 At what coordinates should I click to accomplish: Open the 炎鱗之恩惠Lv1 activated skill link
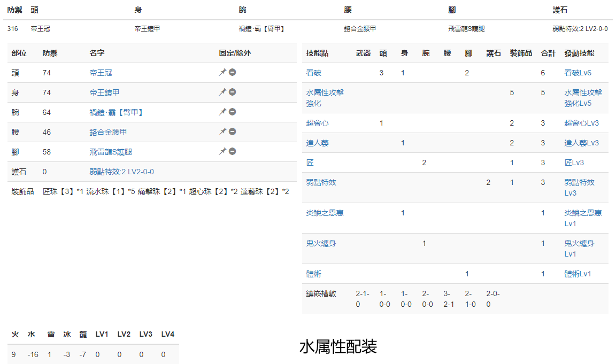(583, 218)
